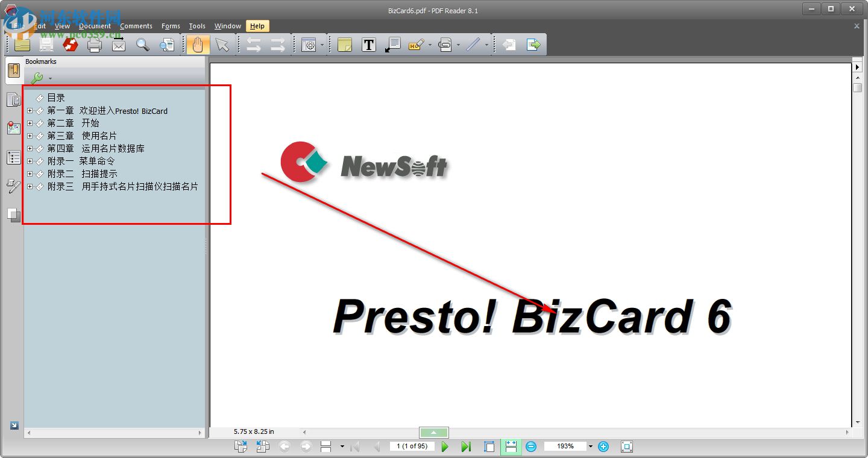Viewport: 868px width, 458px height.
Task: Open the advanced document search icon
Action: pyautogui.click(x=167, y=45)
